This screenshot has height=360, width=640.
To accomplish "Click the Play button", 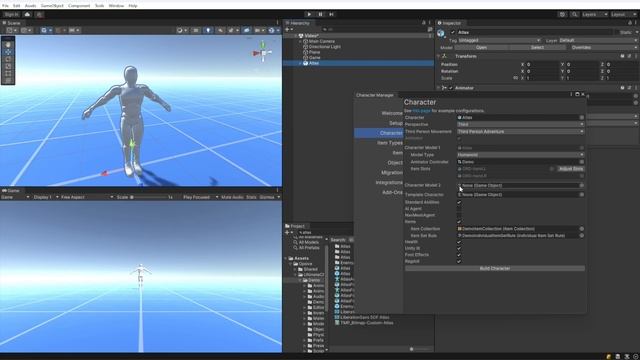I will coord(309,14).
